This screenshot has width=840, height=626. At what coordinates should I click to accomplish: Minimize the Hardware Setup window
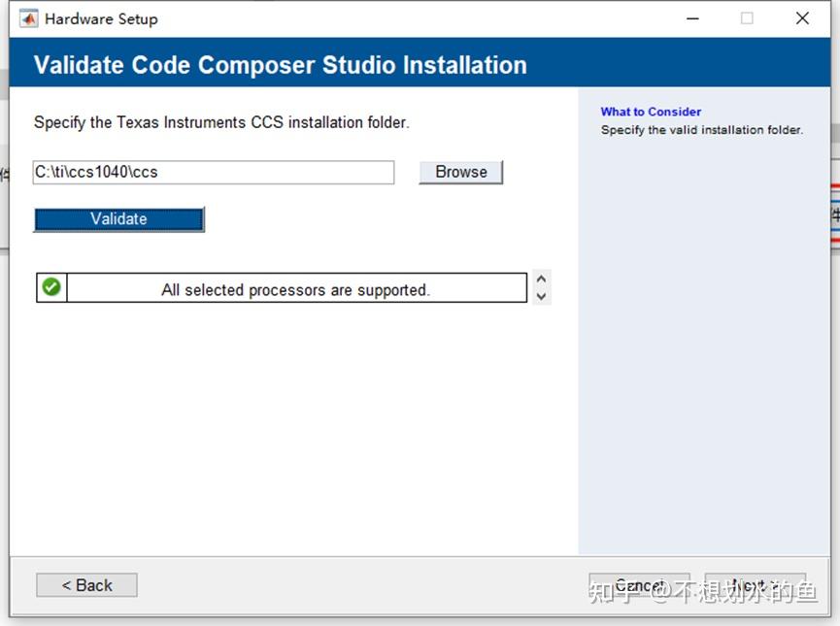click(x=692, y=17)
